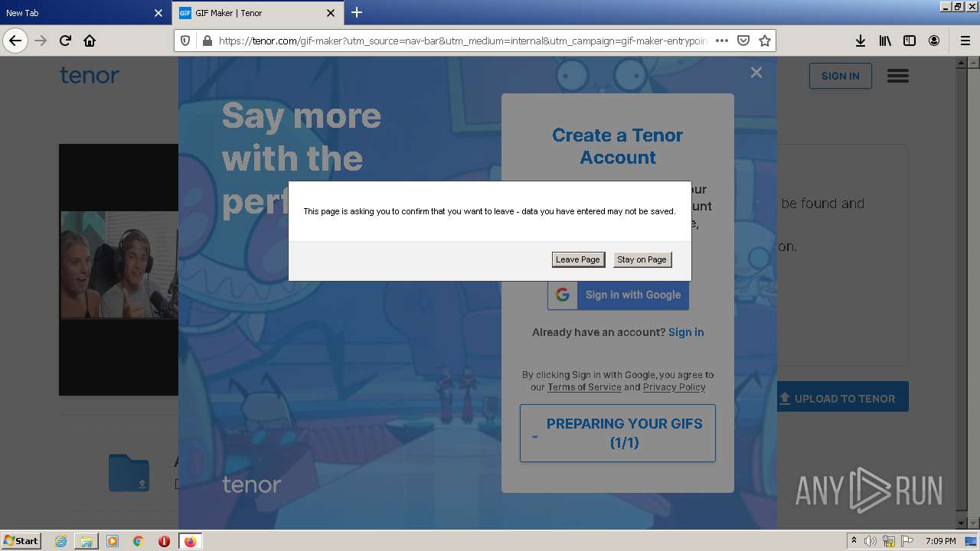Viewport: 980px width, 551px height.
Task: Open the Windows Start menu
Action: coord(21,540)
